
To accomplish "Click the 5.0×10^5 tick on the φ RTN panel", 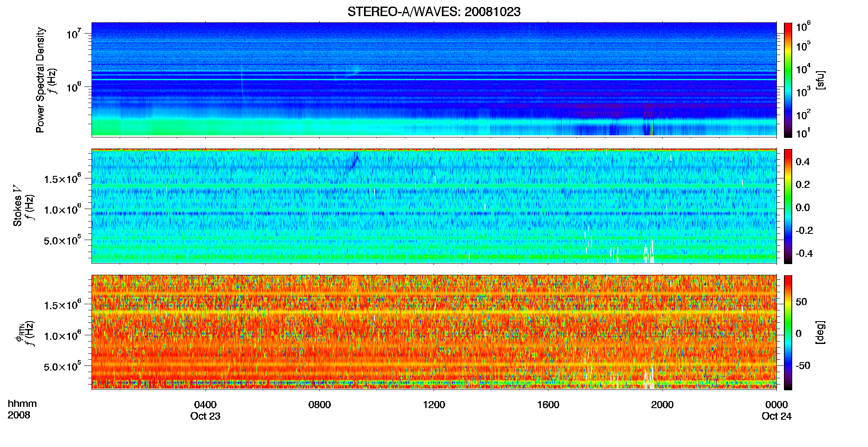I will (x=62, y=366).
